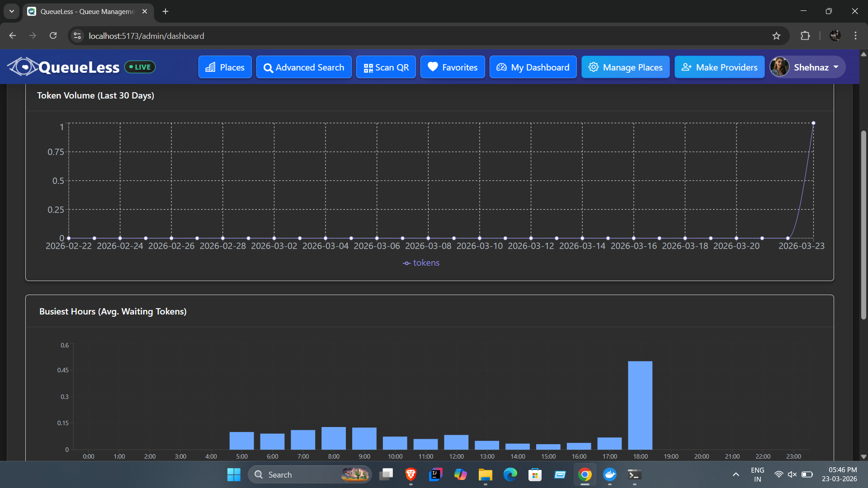This screenshot has width=868, height=488.
Task: Click the battery status icon
Action: [807, 474]
